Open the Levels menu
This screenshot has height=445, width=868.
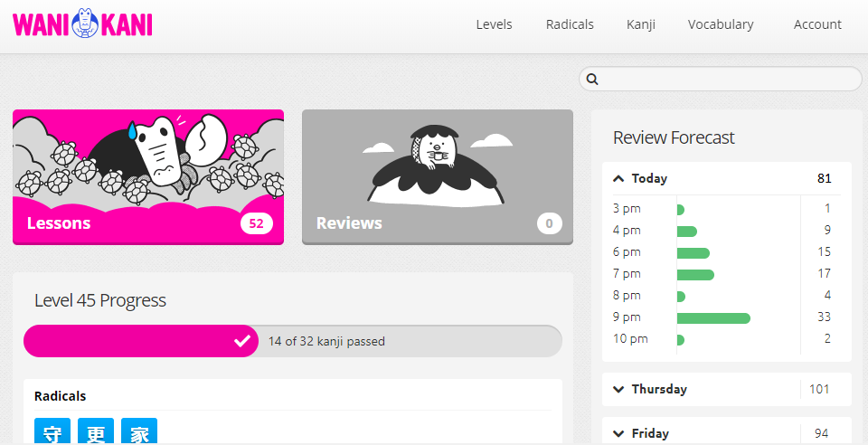click(494, 24)
